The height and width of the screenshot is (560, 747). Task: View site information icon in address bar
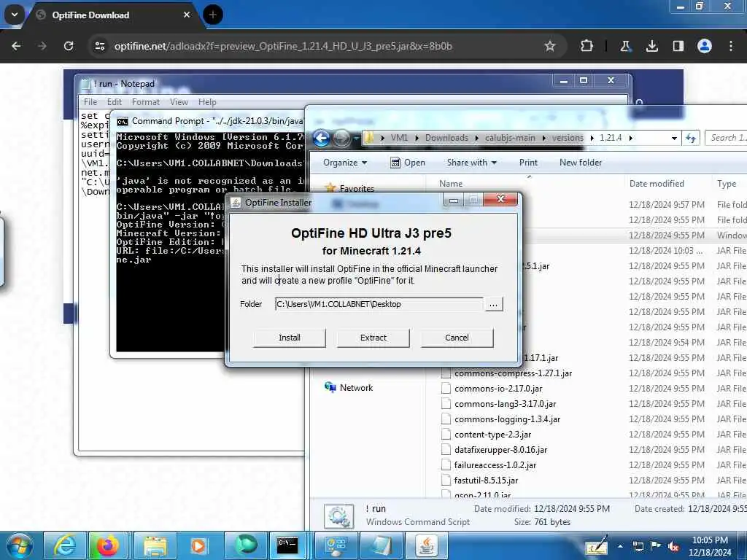coord(100,46)
